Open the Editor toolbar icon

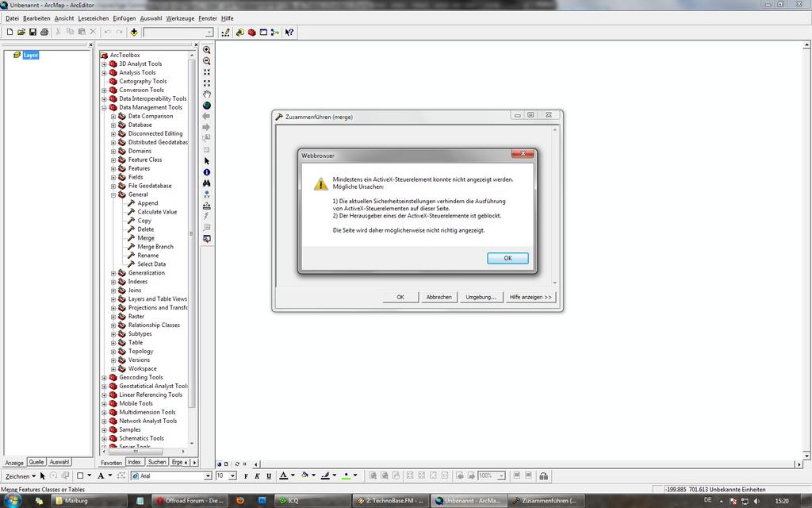tap(225, 32)
